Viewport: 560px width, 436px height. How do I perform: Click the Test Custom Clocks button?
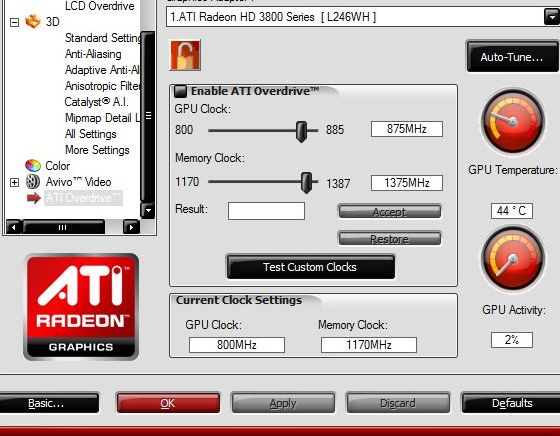coord(311,267)
